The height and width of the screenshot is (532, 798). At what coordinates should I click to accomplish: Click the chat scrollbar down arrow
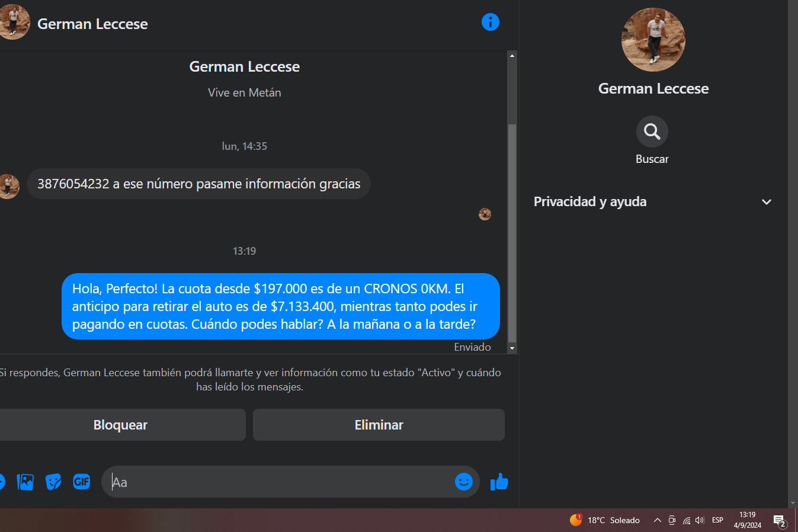click(512, 348)
